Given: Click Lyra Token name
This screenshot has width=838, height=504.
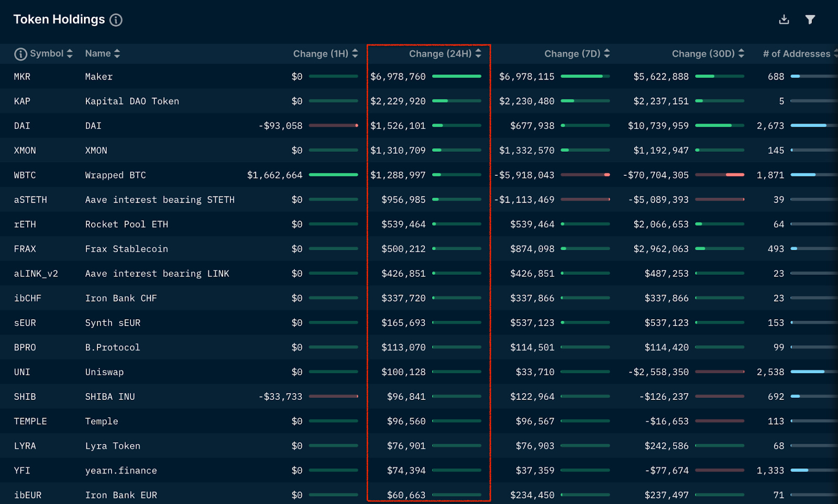Looking at the screenshot, I should coord(113,445).
